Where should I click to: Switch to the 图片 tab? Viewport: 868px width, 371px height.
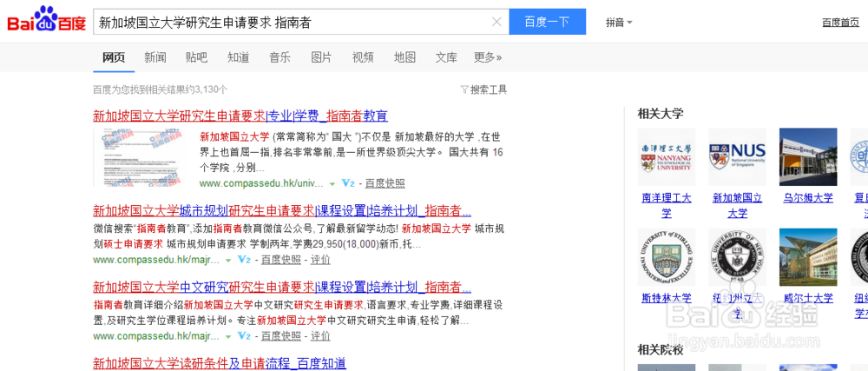pyautogui.click(x=321, y=57)
